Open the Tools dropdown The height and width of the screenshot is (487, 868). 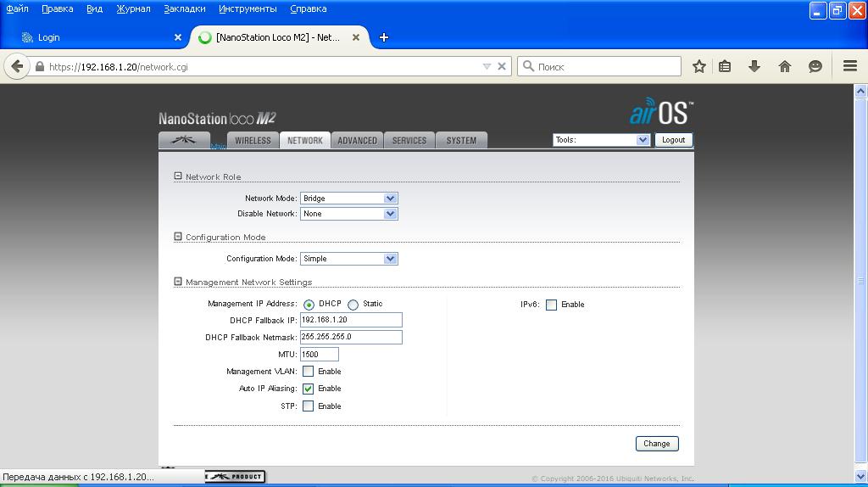(x=601, y=140)
